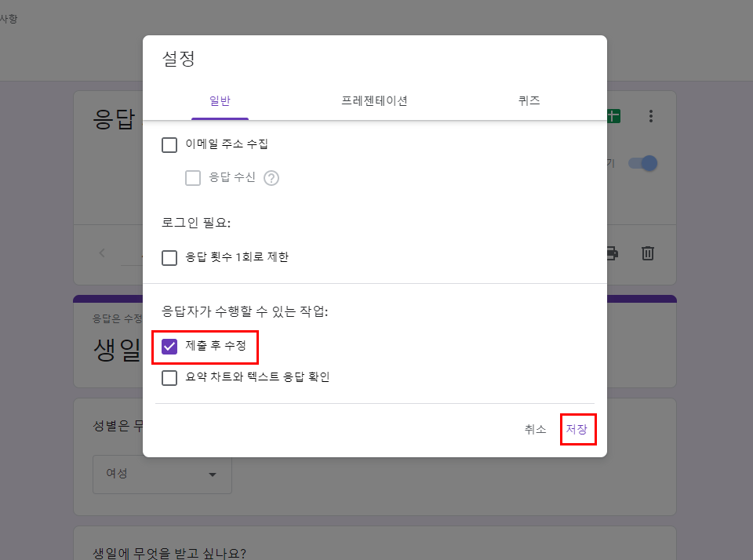Save settings with the 저장 button
The height and width of the screenshot is (560, 753).
click(578, 429)
